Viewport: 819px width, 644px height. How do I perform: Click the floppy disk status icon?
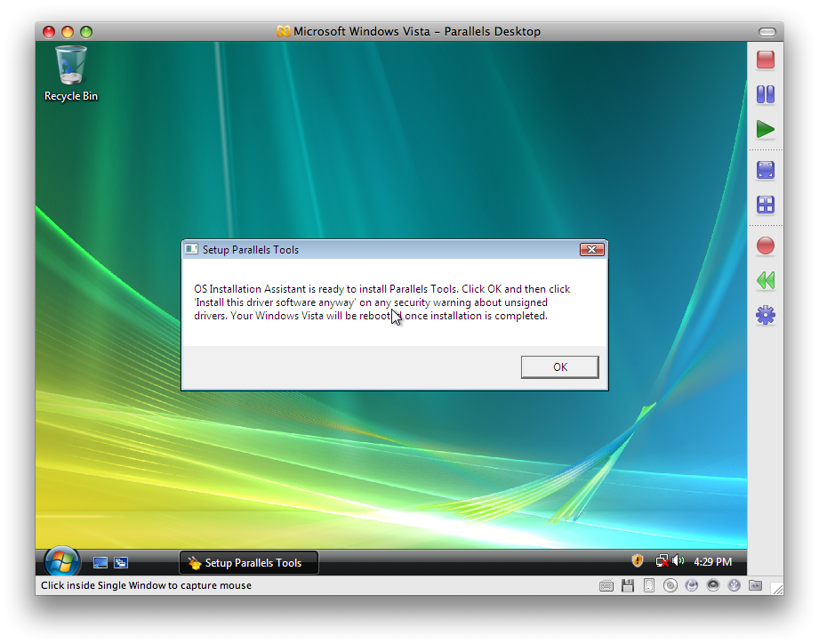[628, 586]
